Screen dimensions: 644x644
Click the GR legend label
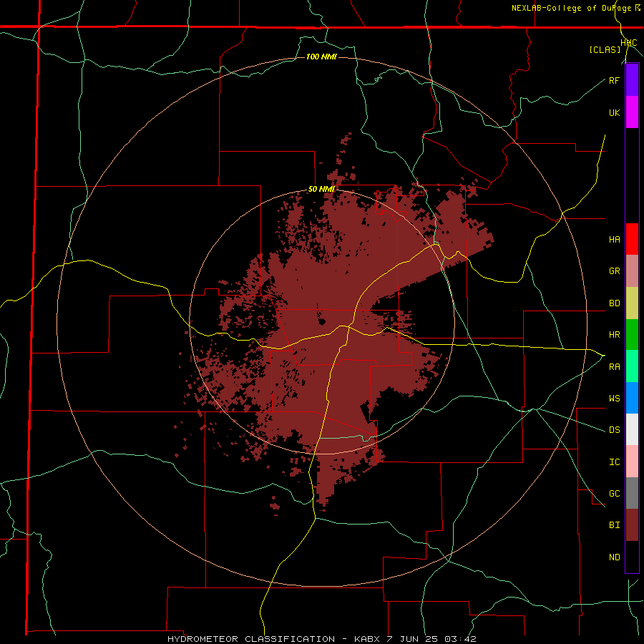click(x=614, y=271)
